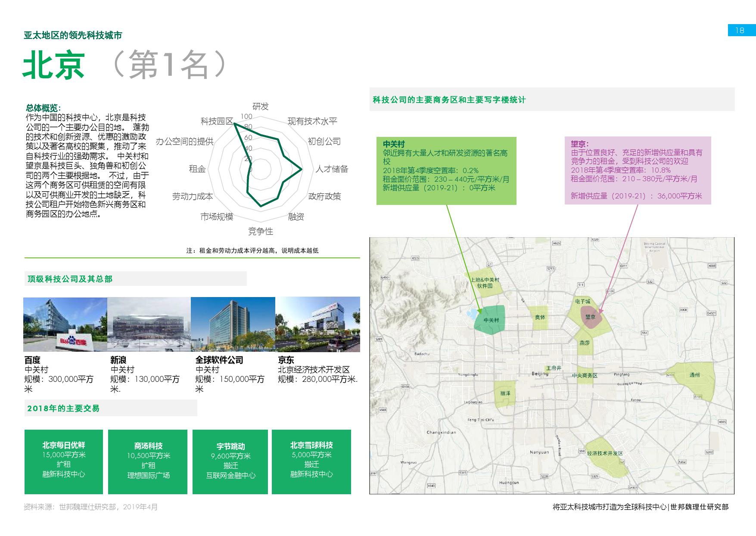The height and width of the screenshot is (536, 756).
Task: Click the pink 望京 area on map
Action: point(590,317)
